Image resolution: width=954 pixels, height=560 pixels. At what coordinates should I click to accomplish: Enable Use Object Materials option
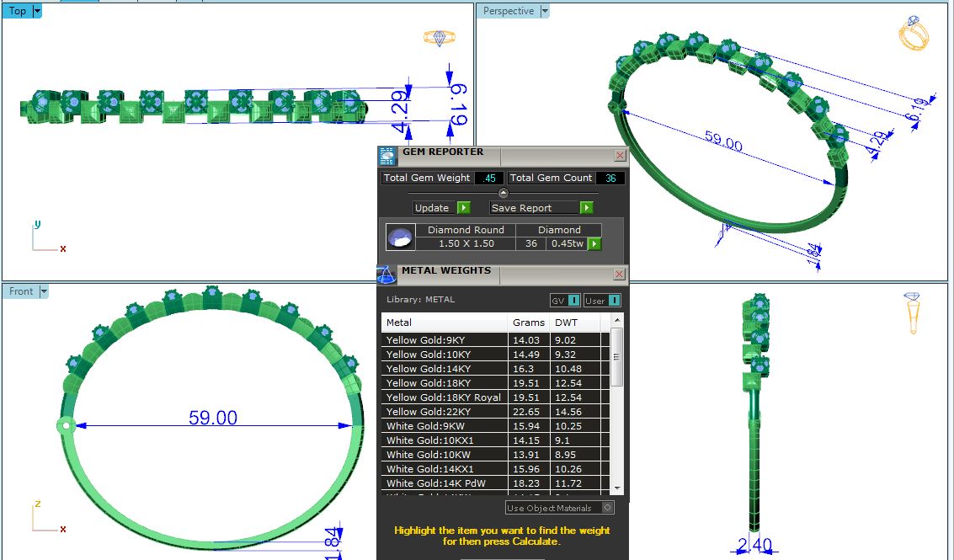[608, 508]
